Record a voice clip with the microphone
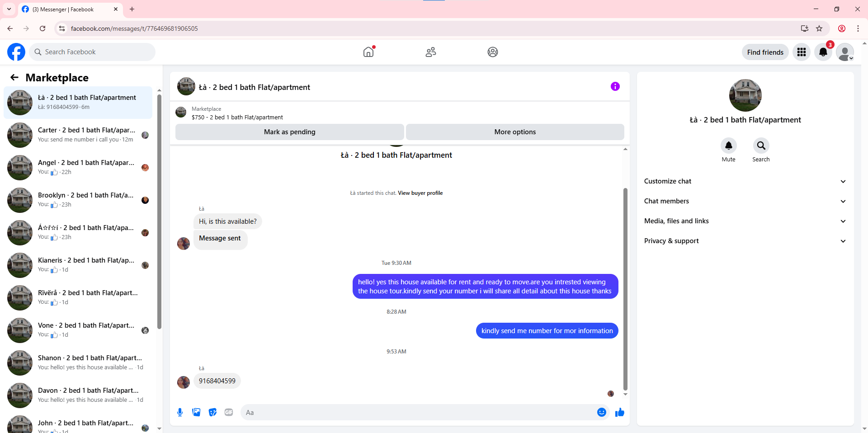This screenshot has height=433, width=868. (180, 412)
